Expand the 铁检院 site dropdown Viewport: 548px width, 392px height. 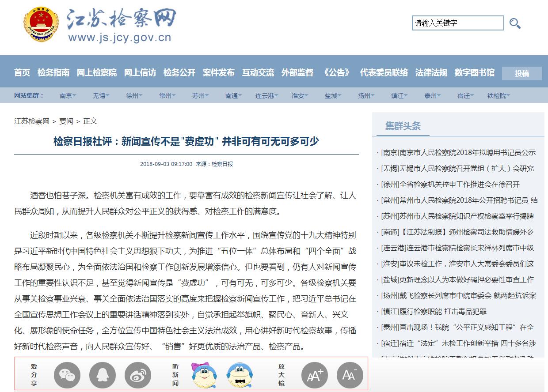(x=499, y=95)
